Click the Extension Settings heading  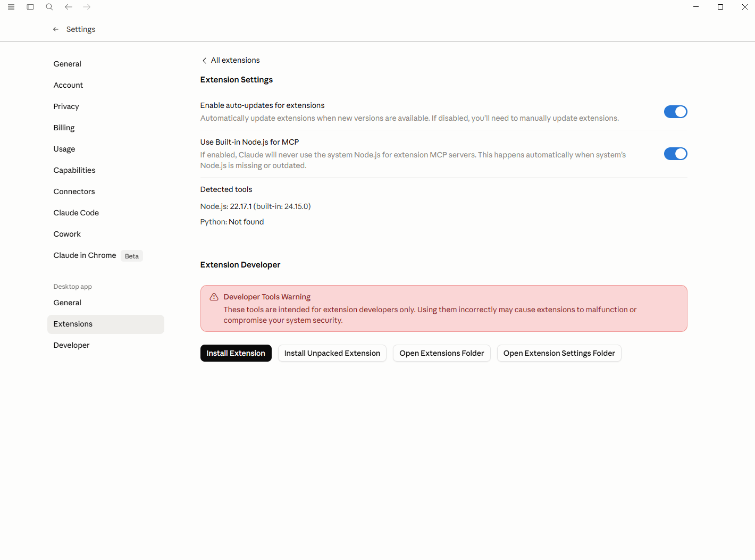pyautogui.click(x=237, y=80)
